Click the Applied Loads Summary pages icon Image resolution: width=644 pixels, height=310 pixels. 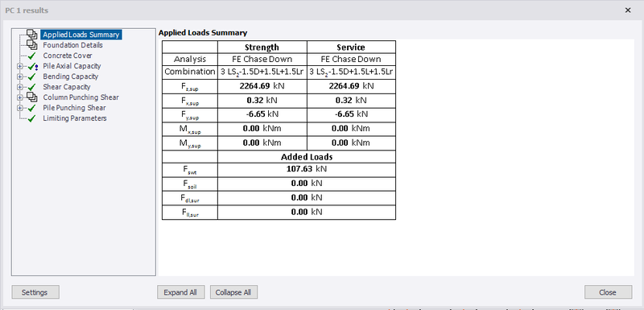pyautogui.click(x=32, y=35)
